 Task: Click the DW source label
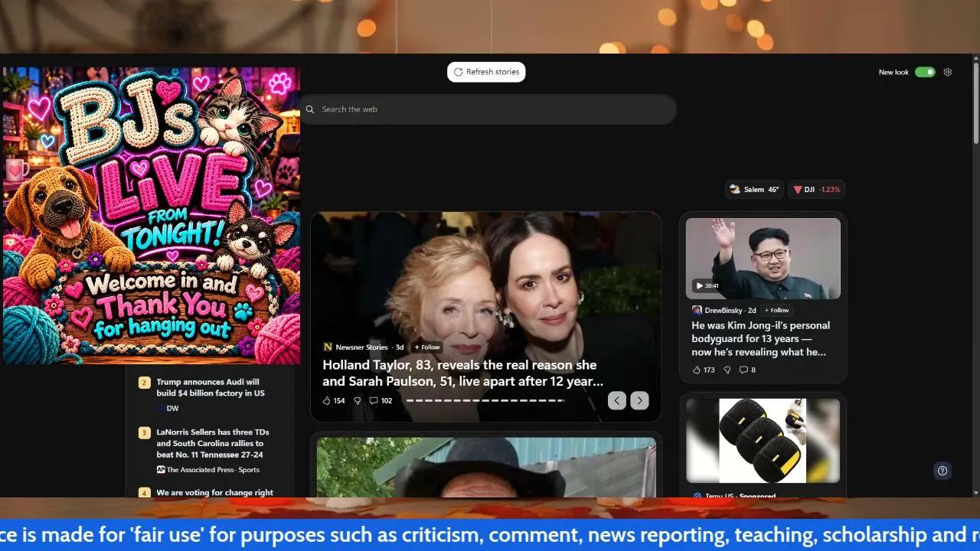172,409
